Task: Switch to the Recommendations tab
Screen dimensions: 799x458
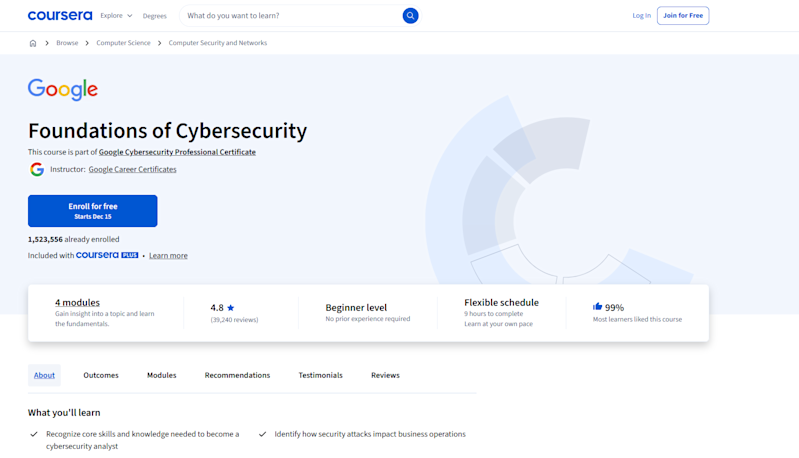Action: (x=237, y=375)
